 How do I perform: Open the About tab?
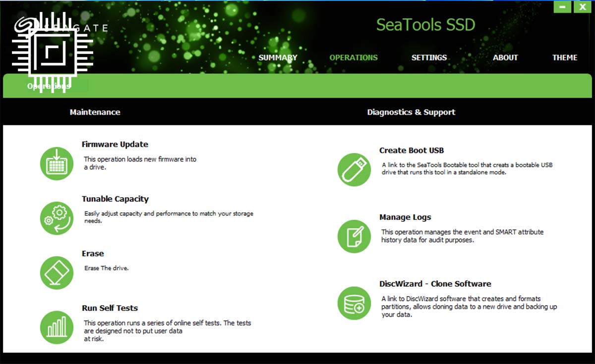pyautogui.click(x=505, y=57)
